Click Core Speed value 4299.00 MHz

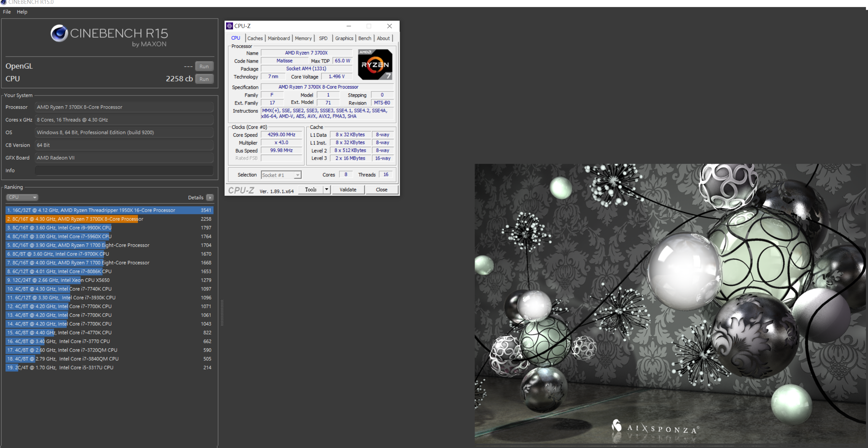(281, 135)
